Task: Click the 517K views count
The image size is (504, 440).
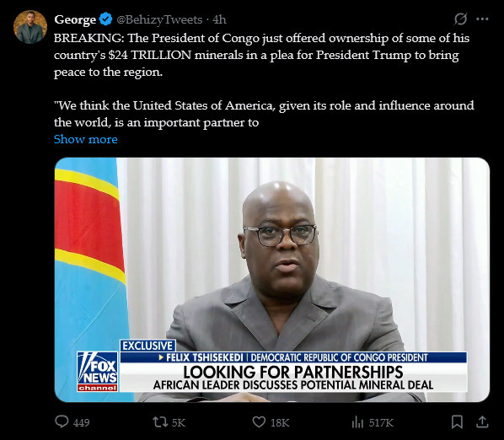Action: pos(381,422)
